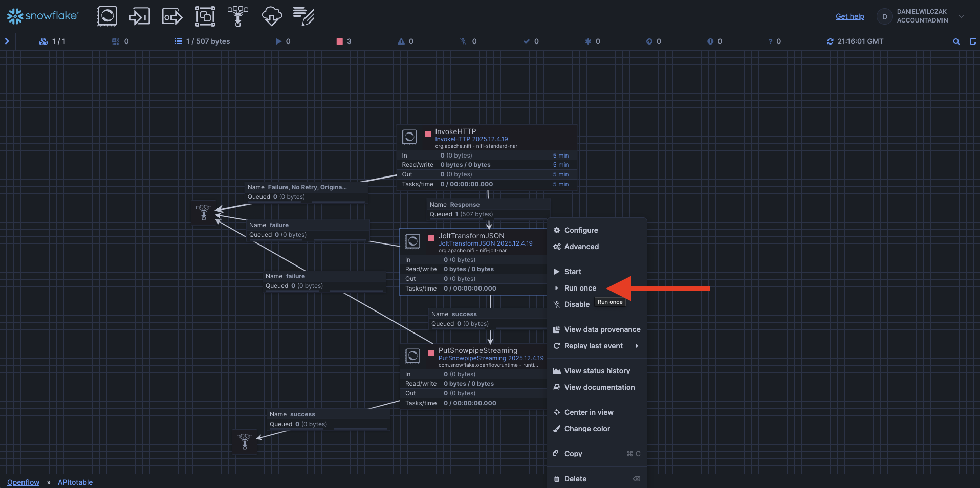Image resolution: width=980 pixels, height=488 pixels.
Task: Select the Label tool in toolbar
Action: [303, 16]
